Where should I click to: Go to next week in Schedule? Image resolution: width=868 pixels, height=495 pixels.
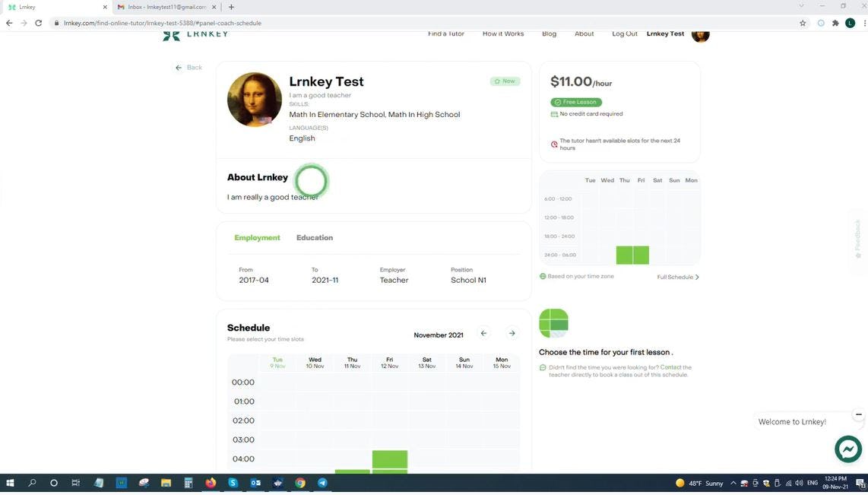pyautogui.click(x=512, y=333)
